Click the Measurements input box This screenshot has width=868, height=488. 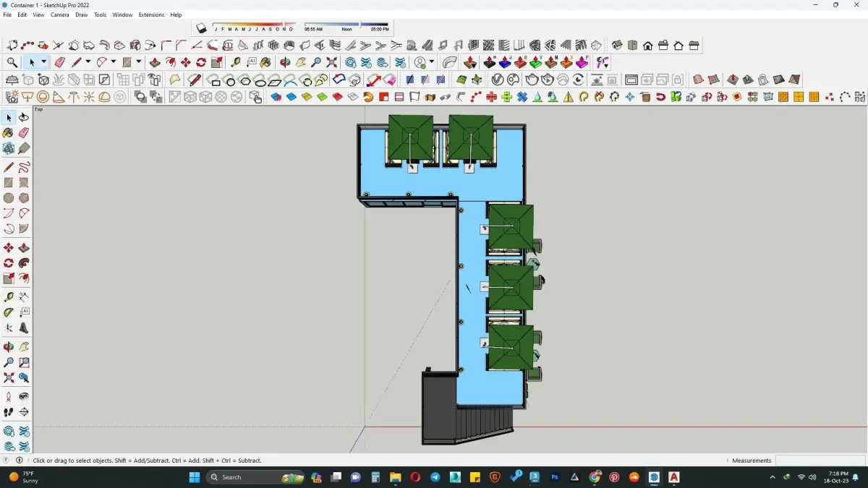821,461
